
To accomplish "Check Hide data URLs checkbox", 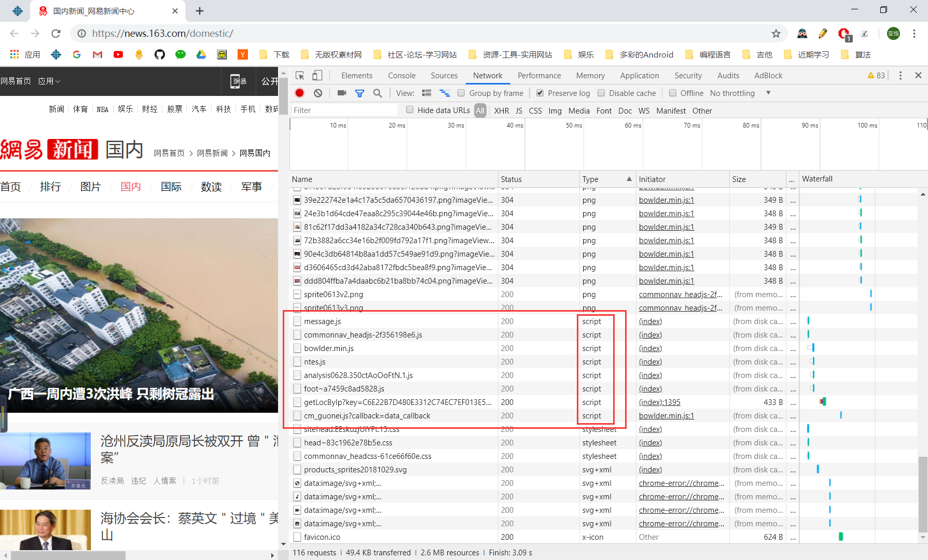I will pos(410,110).
